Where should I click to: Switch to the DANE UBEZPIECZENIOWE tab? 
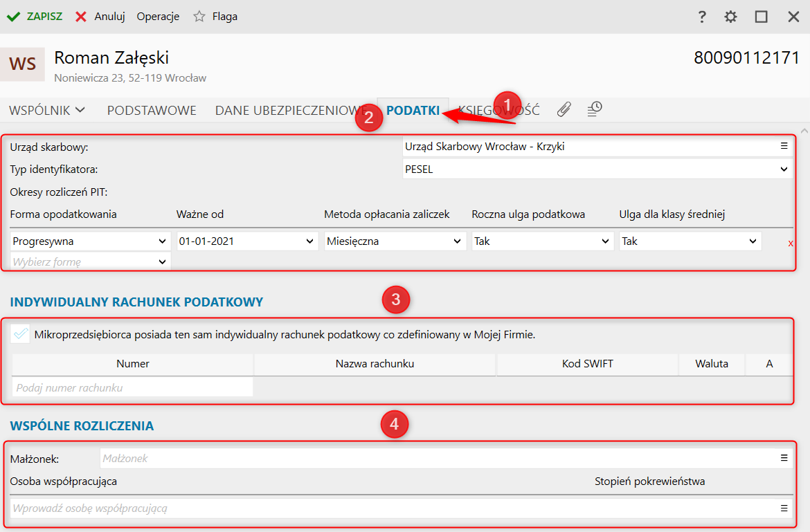[290, 110]
